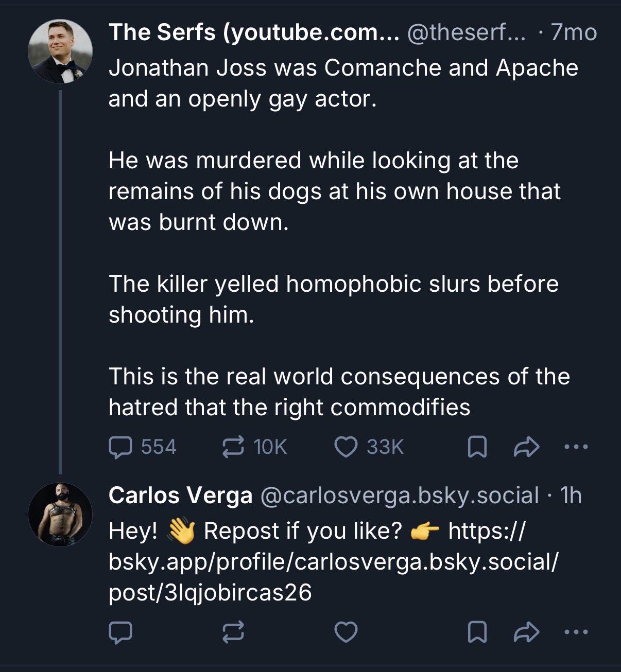Repost Carlos Verga's reply
The width and height of the screenshot is (621, 672).
tap(233, 633)
